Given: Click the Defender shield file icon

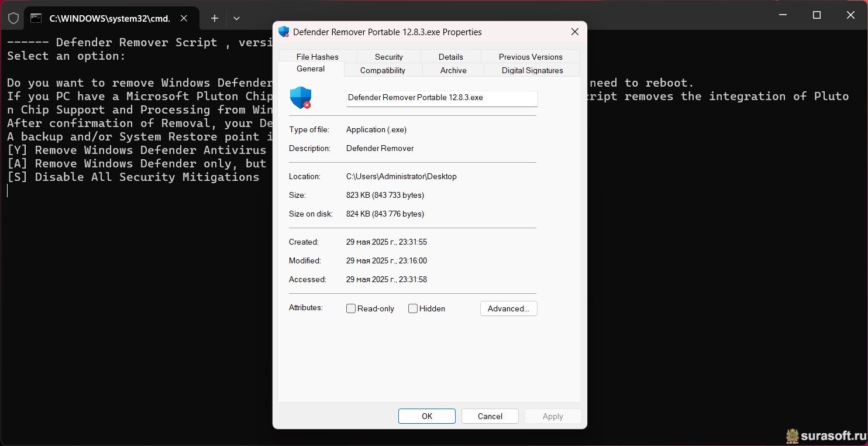Looking at the screenshot, I should [301, 98].
